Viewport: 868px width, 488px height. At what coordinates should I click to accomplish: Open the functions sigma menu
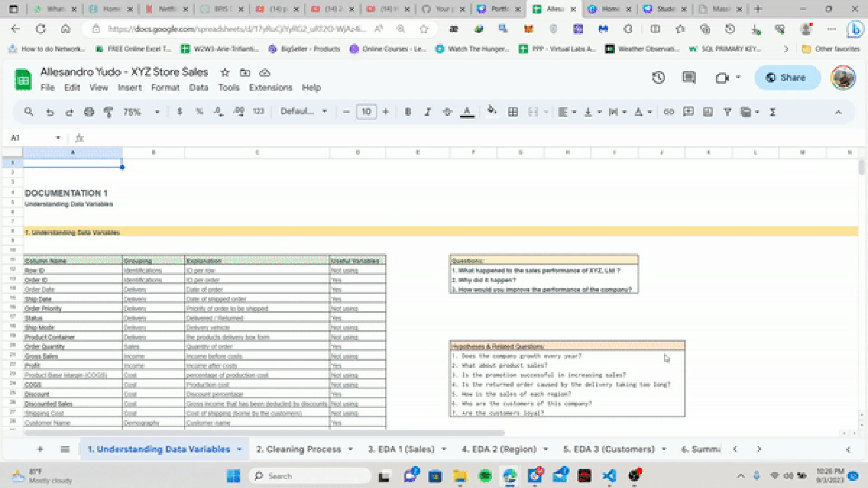(773, 112)
